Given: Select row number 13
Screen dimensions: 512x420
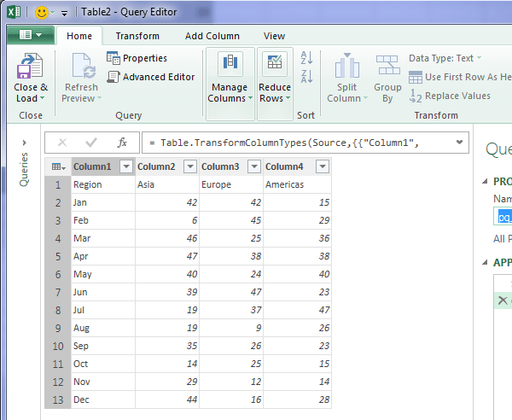Looking at the screenshot, I should [58, 400].
